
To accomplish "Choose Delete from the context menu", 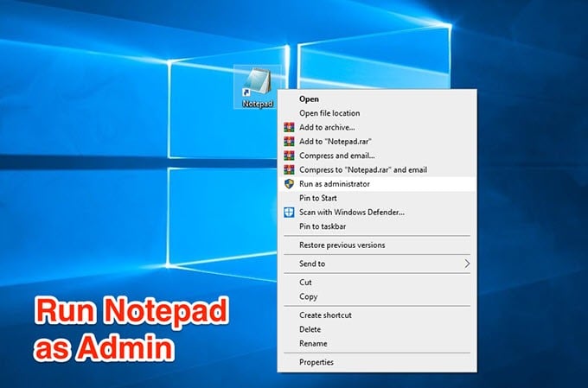I will (x=377, y=329).
